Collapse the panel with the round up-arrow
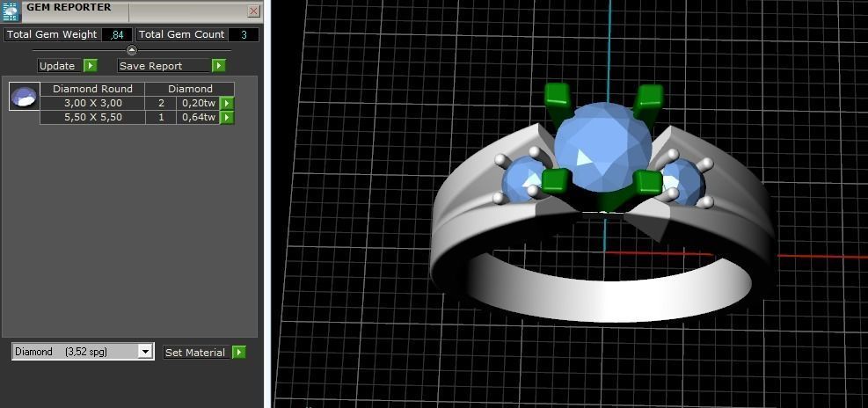868x408 pixels. point(132,50)
